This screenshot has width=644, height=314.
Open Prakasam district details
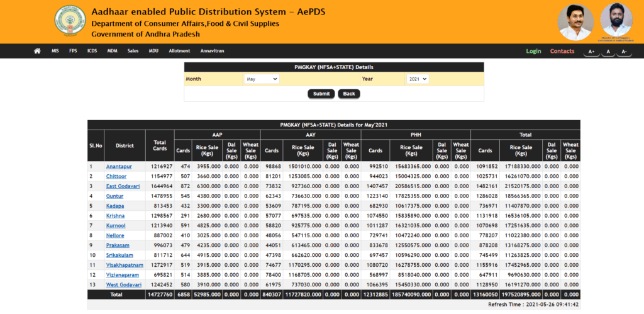tap(118, 245)
